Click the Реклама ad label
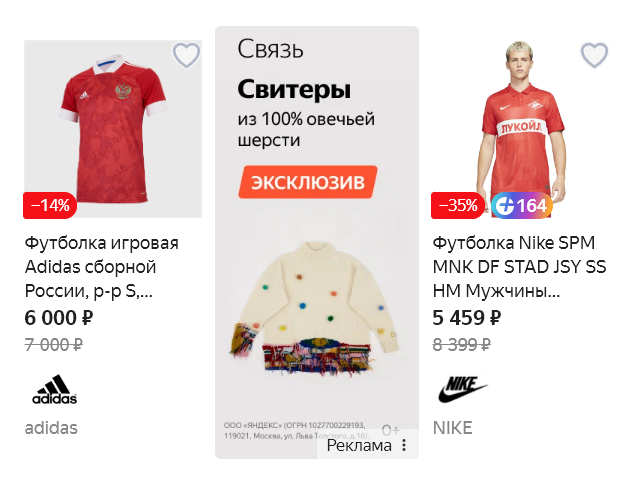The image size is (627, 502). [x=359, y=445]
